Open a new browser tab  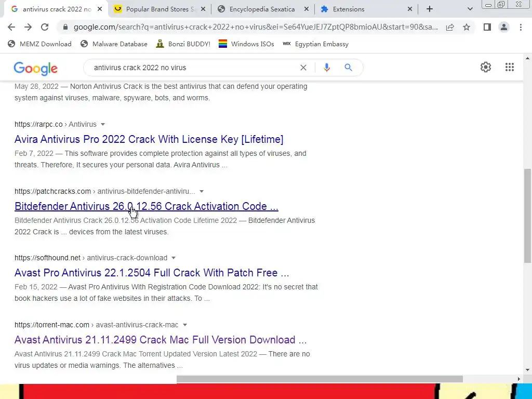(430, 9)
